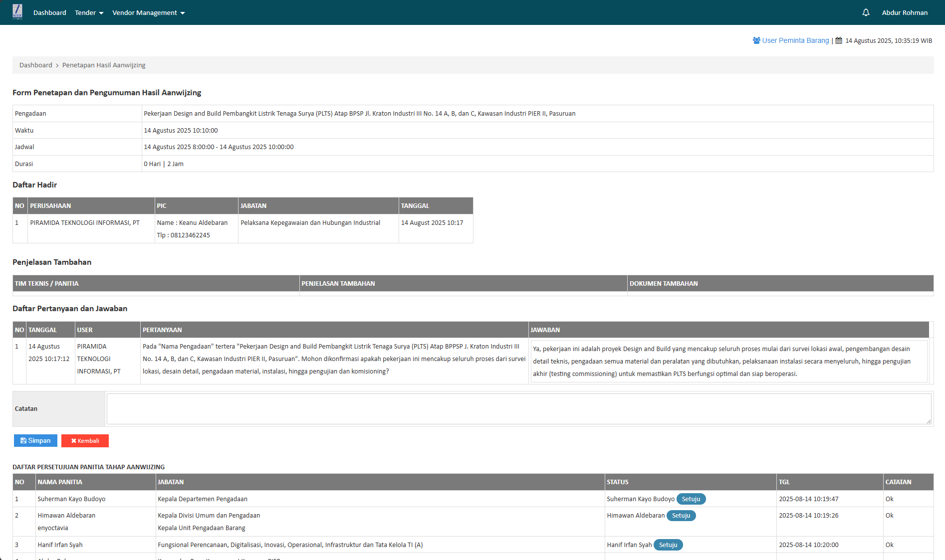Open Abdur Rohman user profile menu
This screenshot has height=560, width=945.
click(x=905, y=12)
